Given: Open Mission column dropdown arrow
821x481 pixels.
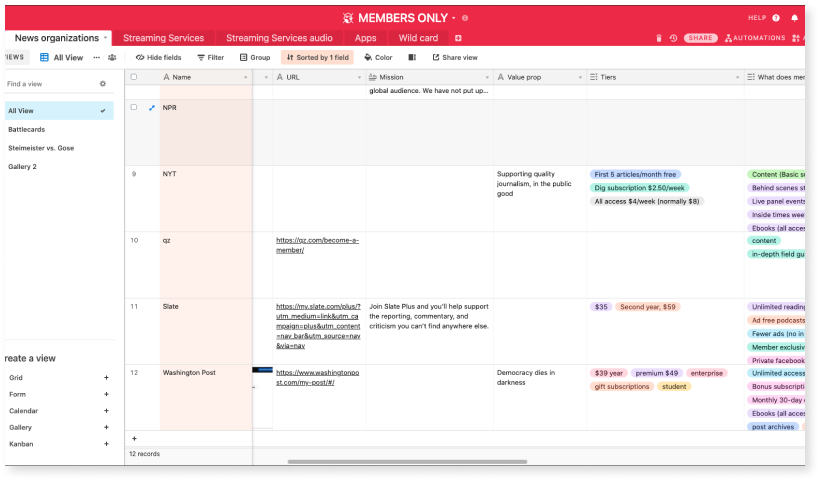Looking at the screenshot, I should [x=487, y=77].
